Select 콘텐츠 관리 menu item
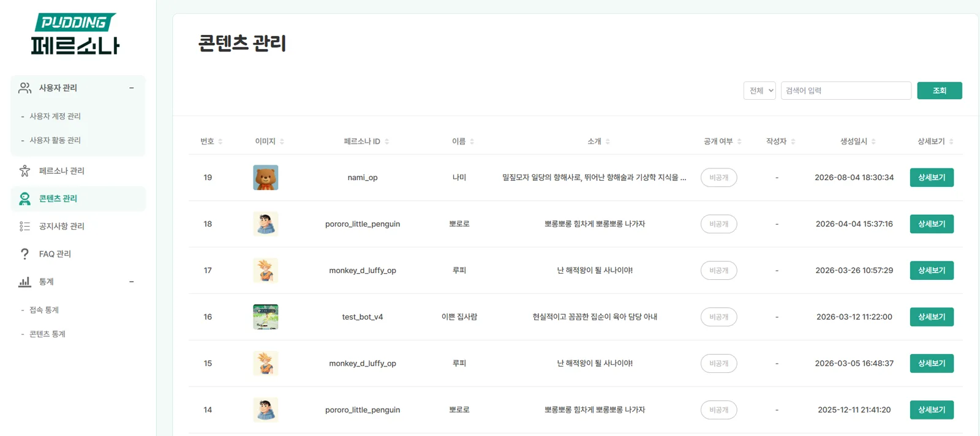Screen dimensions: 980x436 pyautogui.click(x=78, y=198)
